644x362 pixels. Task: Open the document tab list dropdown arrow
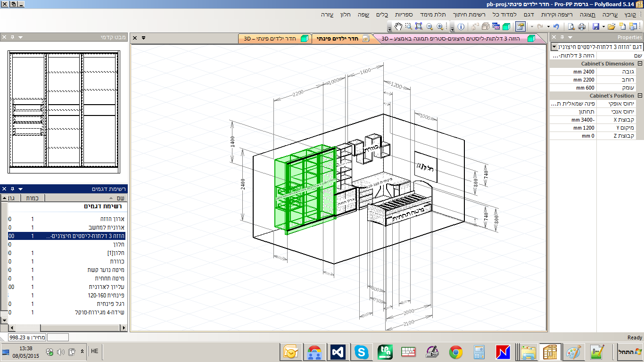click(144, 38)
